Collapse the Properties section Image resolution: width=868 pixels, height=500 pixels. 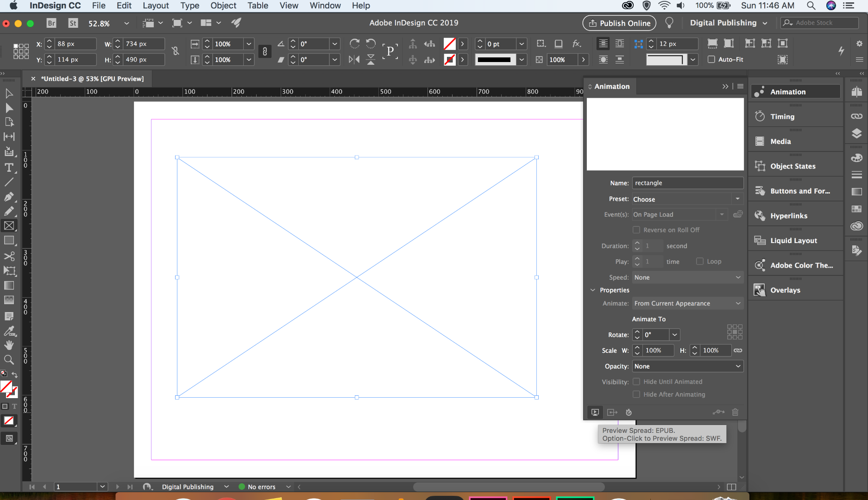[593, 290]
